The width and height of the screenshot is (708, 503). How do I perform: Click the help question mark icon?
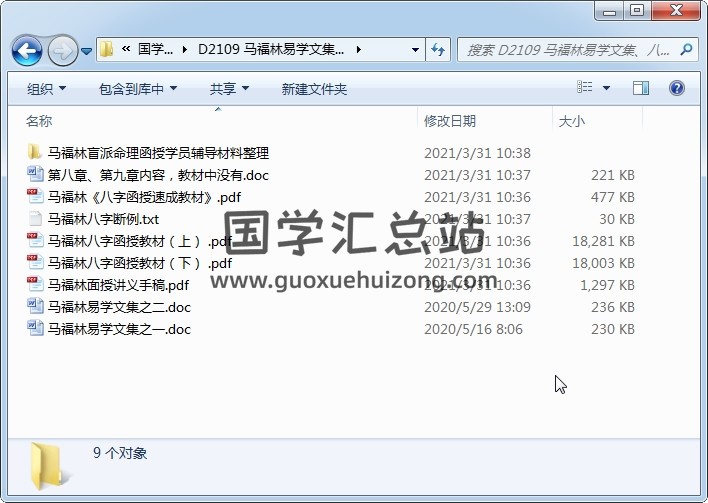pos(676,88)
